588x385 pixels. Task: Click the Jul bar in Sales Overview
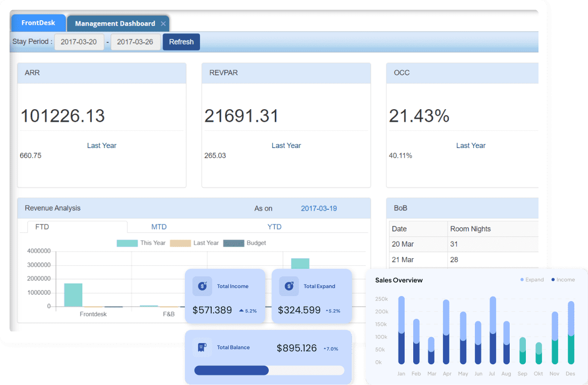coord(493,330)
